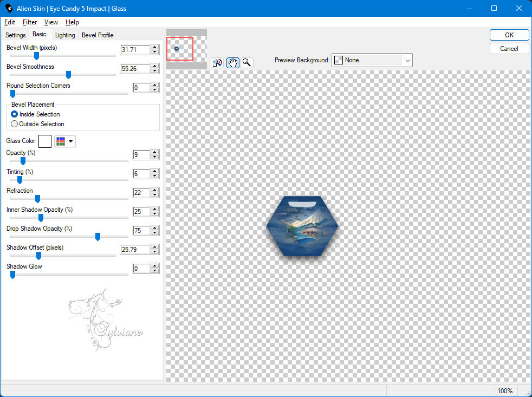This screenshot has height=397, width=532.
Task: Click the Refraction value field
Action: point(141,193)
